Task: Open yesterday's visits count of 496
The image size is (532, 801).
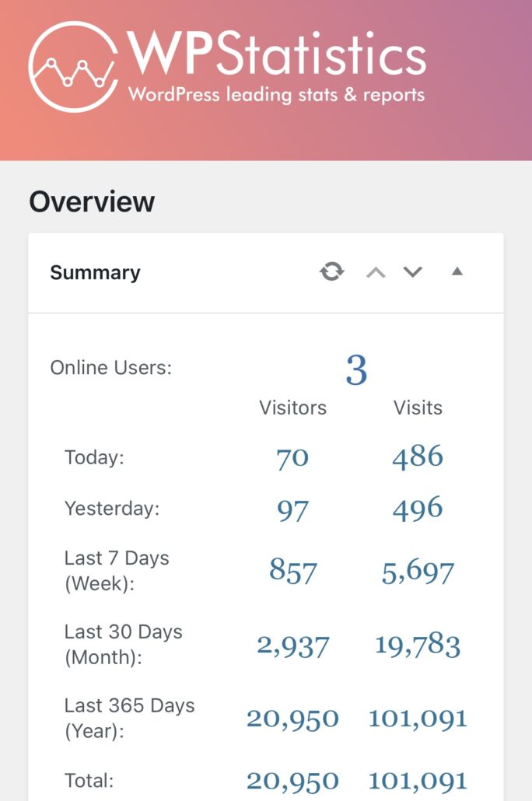Action: pyautogui.click(x=418, y=509)
